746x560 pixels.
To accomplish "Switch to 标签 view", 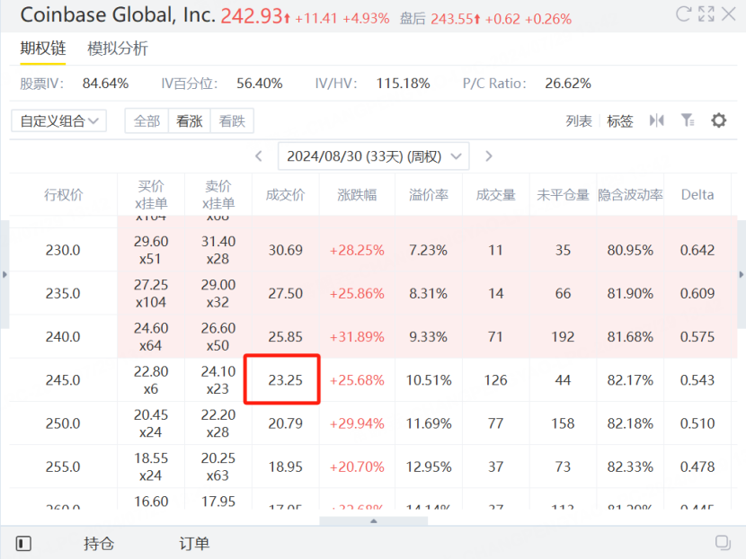I will [x=620, y=120].
